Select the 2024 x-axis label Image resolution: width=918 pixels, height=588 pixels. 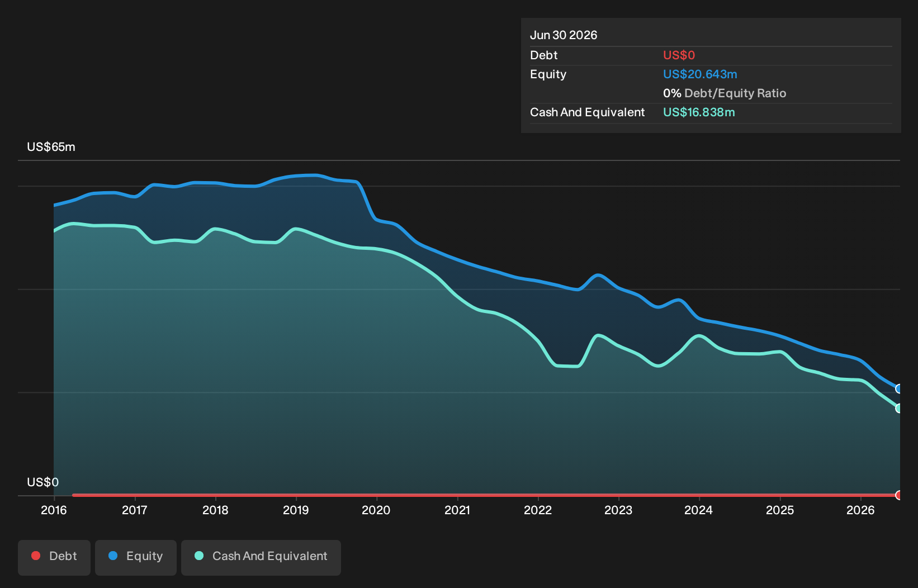pos(699,510)
